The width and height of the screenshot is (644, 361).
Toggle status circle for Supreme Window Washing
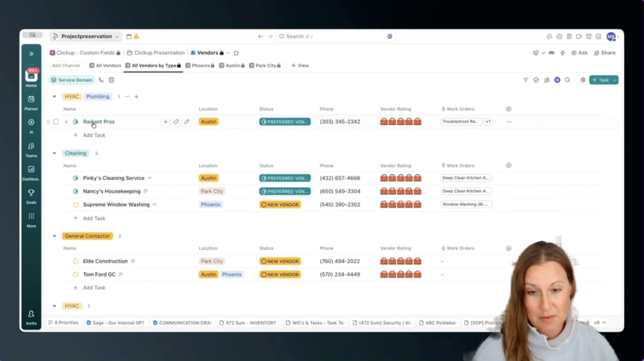(75, 205)
